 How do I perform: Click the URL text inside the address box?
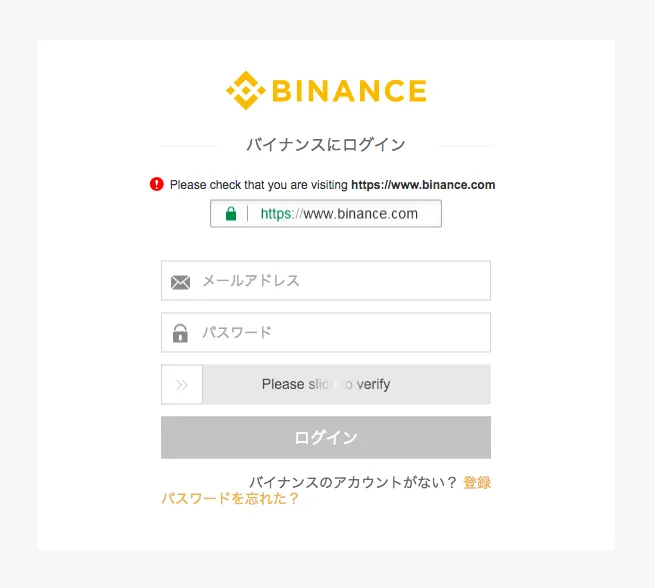[x=339, y=213]
